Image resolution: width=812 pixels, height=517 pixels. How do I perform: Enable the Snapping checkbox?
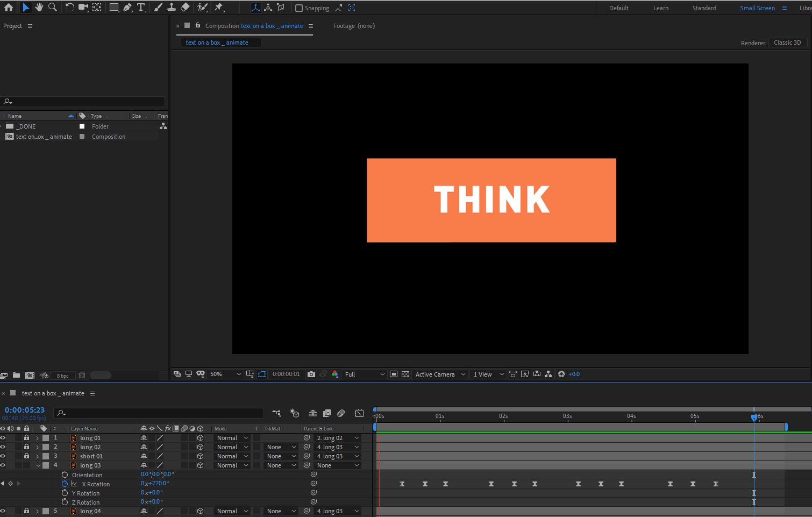pyautogui.click(x=299, y=8)
